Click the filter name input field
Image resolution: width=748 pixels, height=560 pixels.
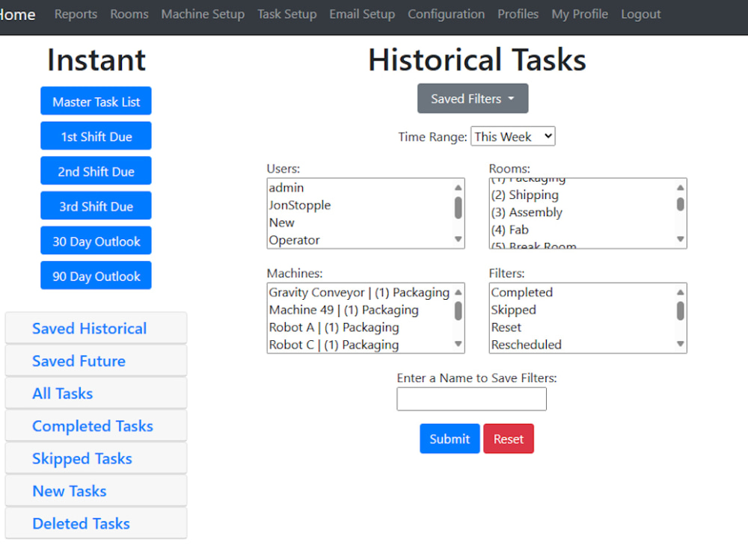tap(471, 399)
